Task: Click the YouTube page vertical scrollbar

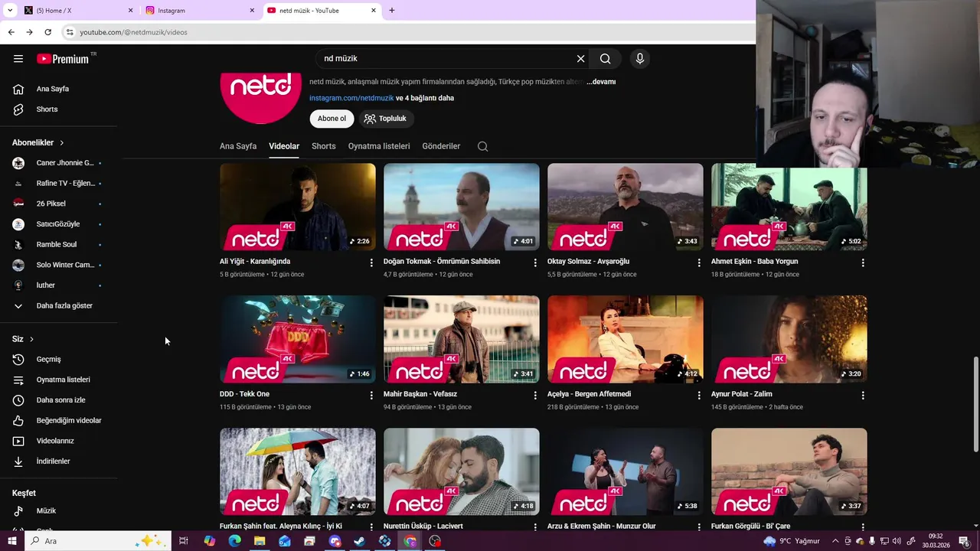Action: pos(975,404)
